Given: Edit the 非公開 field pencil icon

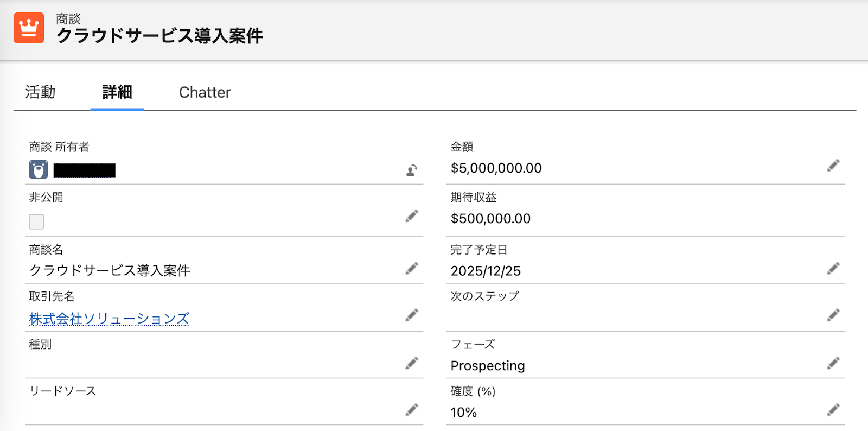Looking at the screenshot, I should [x=412, y=216].
